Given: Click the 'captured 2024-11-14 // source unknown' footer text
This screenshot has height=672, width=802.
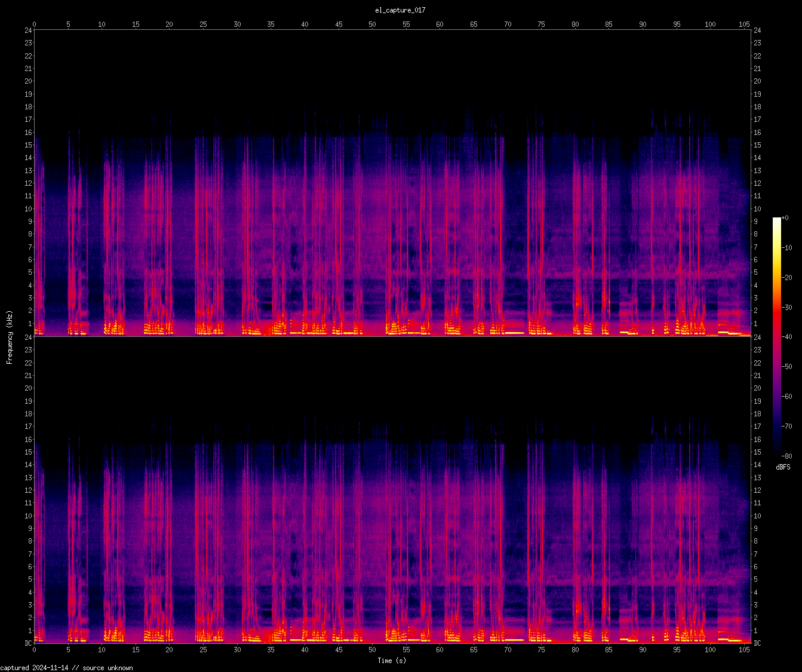Looking at the screenshot, I should [x=67, y=668].
